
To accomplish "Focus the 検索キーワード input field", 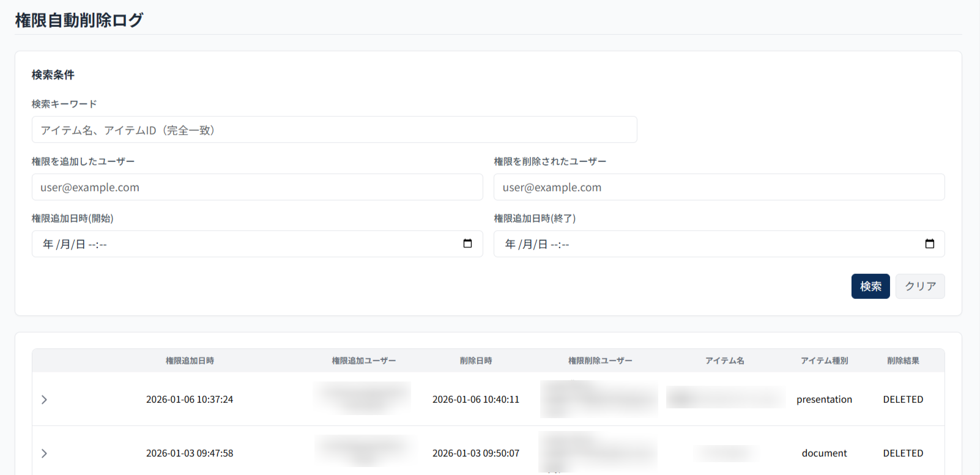I will pos(334,130).
